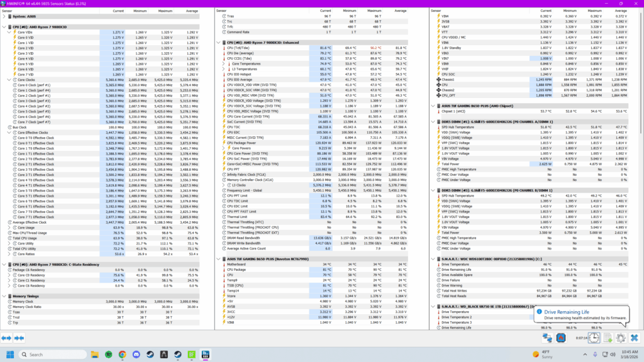This screenshot has height=362, width=644.
Task: Click the CPU chip flame icon
Action: (x=561, y=337)
